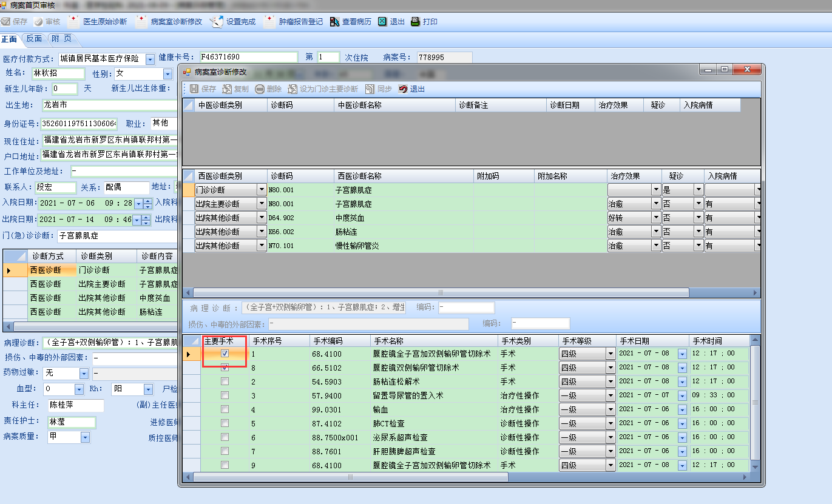
Task: Click the 姓名 field containing 林秋招
Action: pos(58,73)
